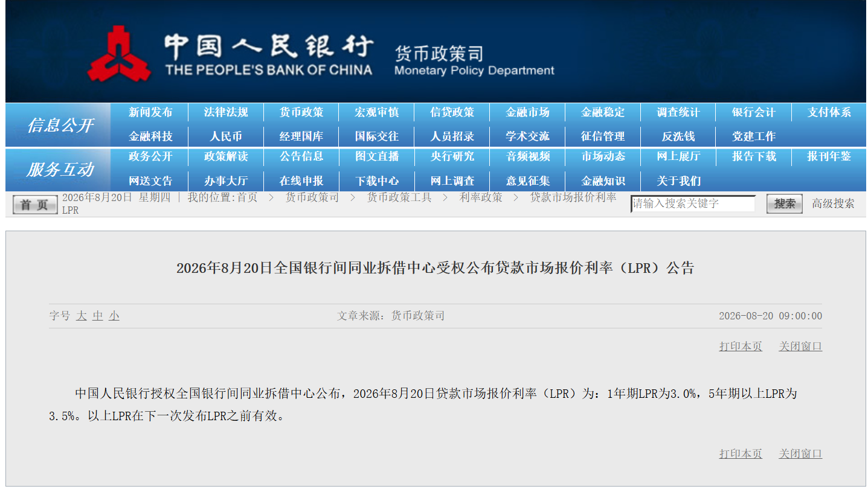The height and width of the screenshot is (489, 868).
Task: Click the 搜索 search button
Action: coord(785,204)
